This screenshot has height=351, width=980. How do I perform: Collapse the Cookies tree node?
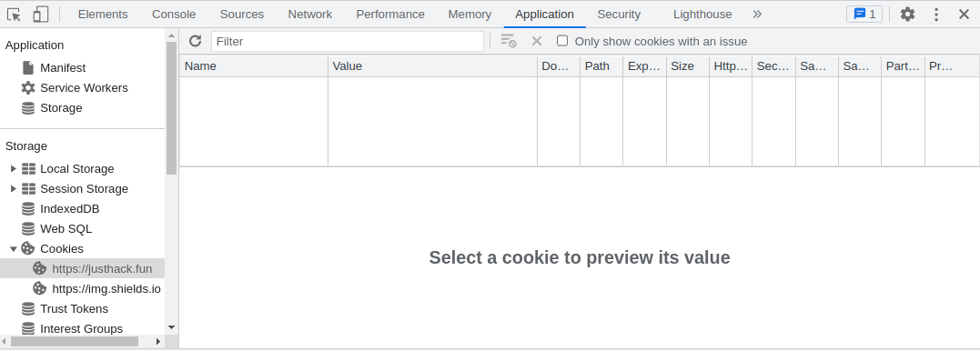(14, 248)
